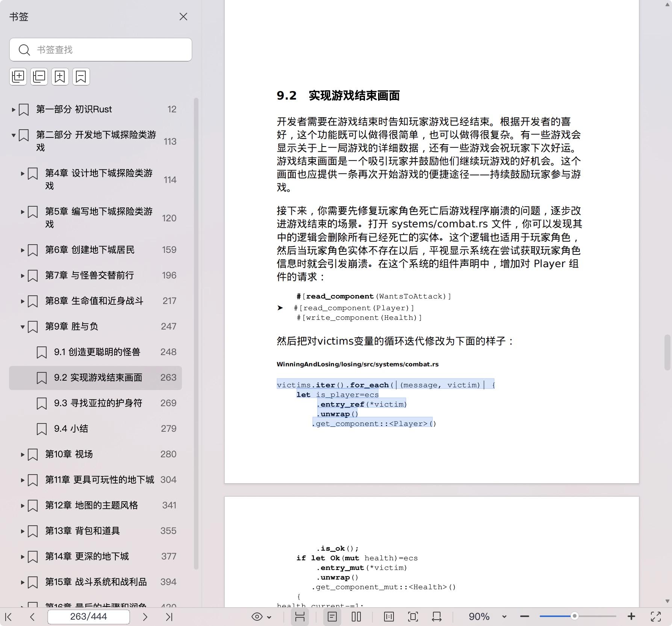Image resolution: width=672 pixels, height=626 pixels.
Task: Expand 第8章 生命值和近身战斗
Action: (23, 301)
